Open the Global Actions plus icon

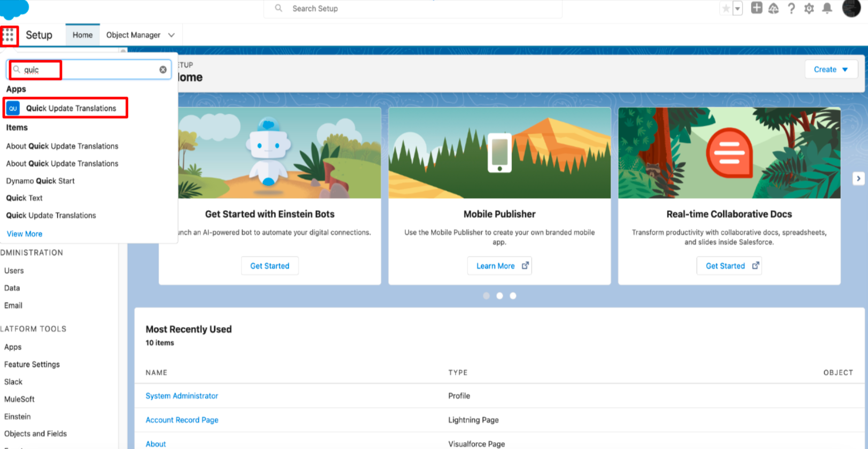coord(756,8)
